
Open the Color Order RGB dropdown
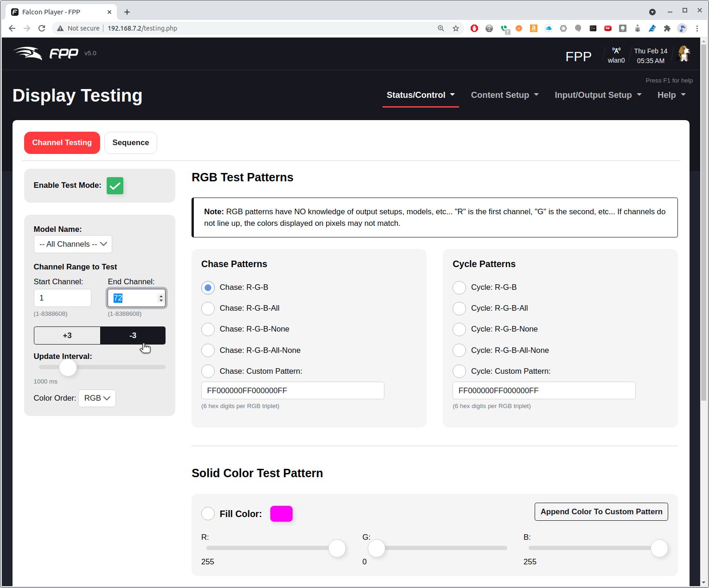[97, 398]
